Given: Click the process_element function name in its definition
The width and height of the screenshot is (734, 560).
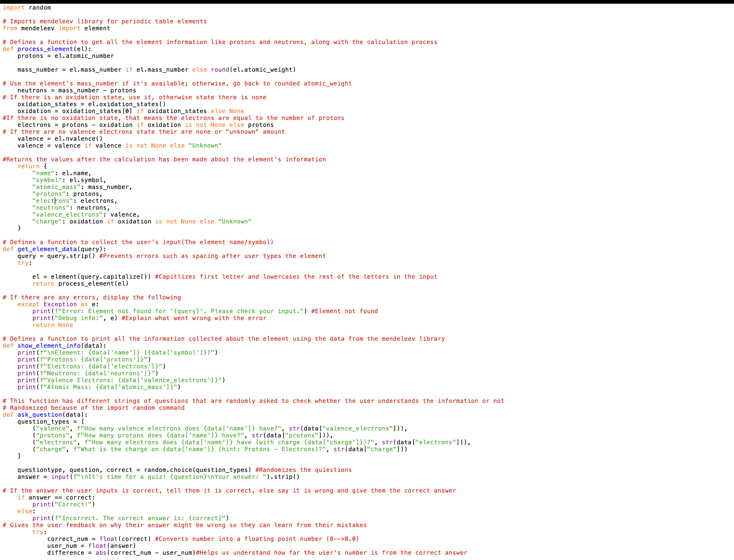Looking at the screenshot, I should coord(45,49).
